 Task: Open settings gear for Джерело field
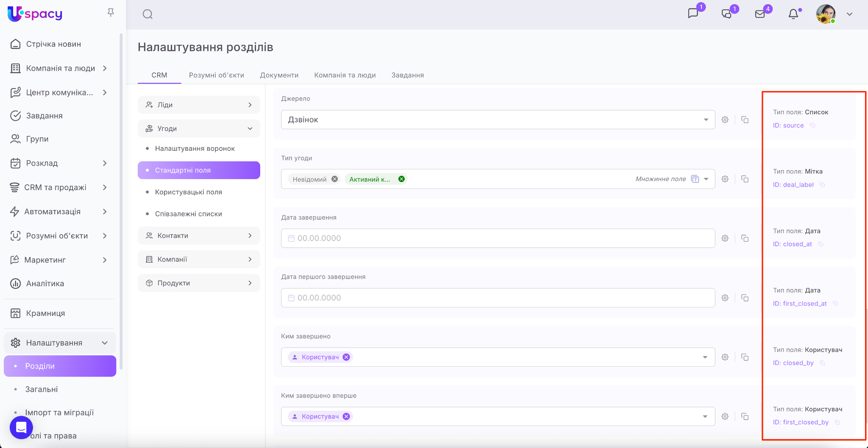click(x=725, y=120)
